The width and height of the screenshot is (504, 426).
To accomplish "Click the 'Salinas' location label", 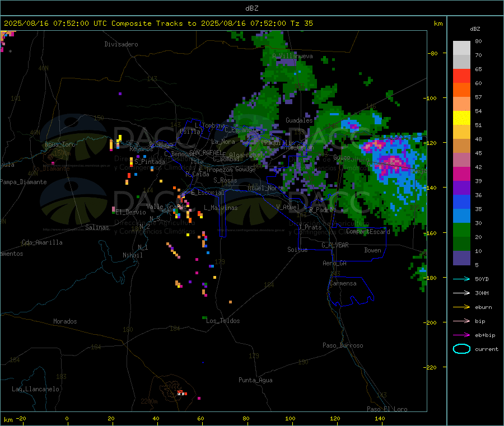I will 97,227.
